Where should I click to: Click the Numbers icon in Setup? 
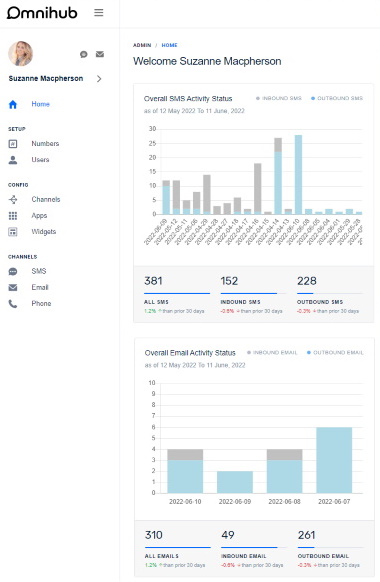(x=13, y=144)
